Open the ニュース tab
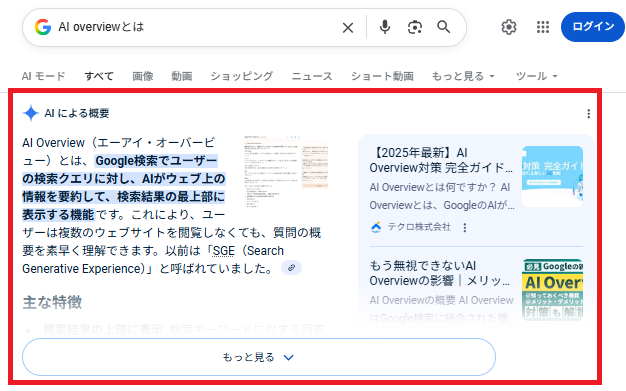 [x=312, y=76]
